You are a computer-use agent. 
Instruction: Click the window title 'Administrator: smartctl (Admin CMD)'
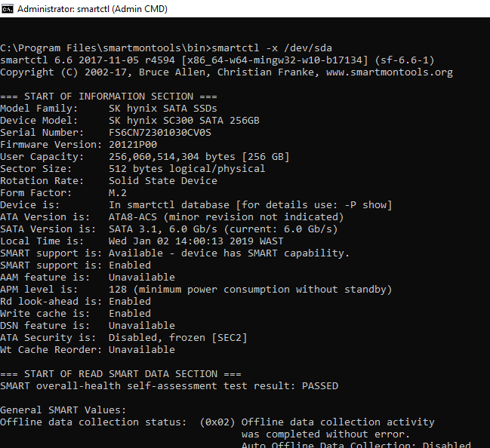click(92, 9)
